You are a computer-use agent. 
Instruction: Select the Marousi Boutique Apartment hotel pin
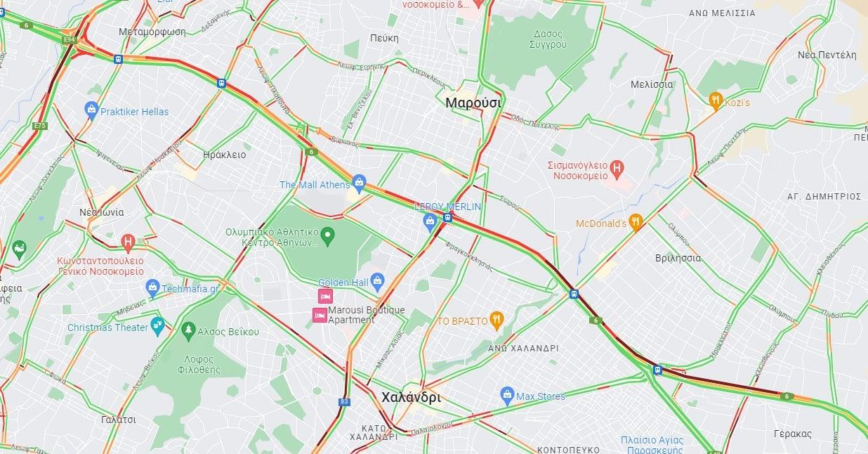pos(320,316)
